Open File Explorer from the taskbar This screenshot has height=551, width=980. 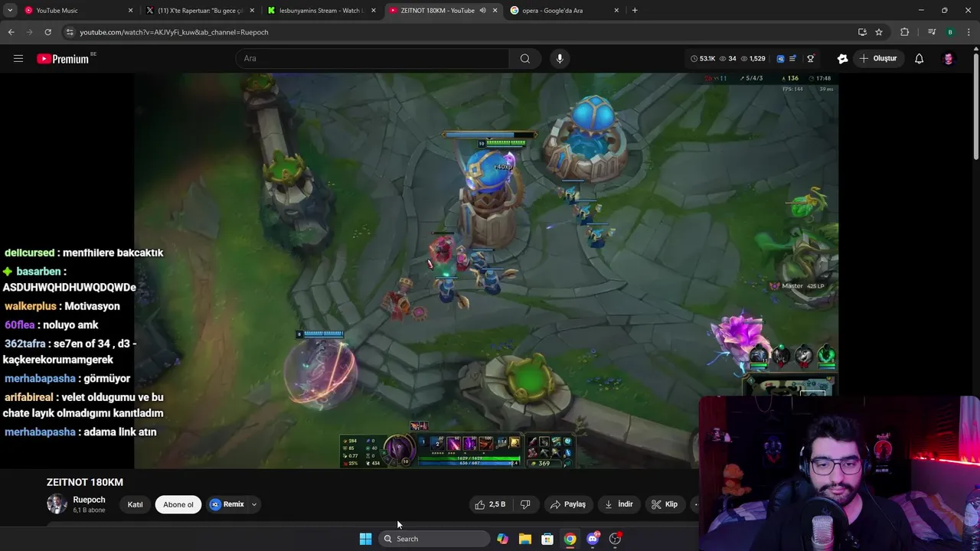524,539
